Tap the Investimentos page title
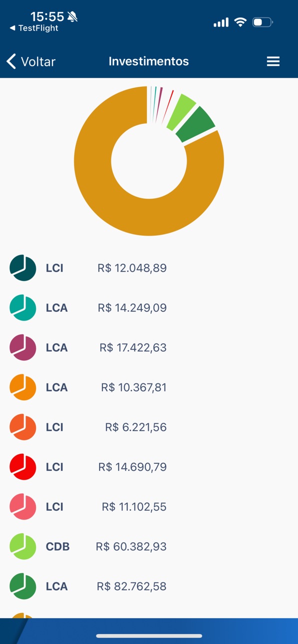Image resolution: width=298 pixels, height=644 pixels. pyautogui.click(x=148, y=61)
